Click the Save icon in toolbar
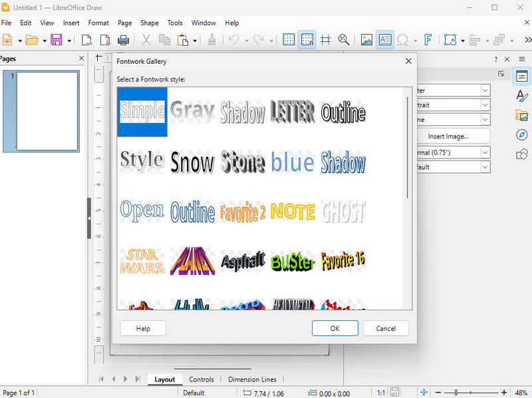This screenshot has width=532, height=398. [x=57, y=40]
